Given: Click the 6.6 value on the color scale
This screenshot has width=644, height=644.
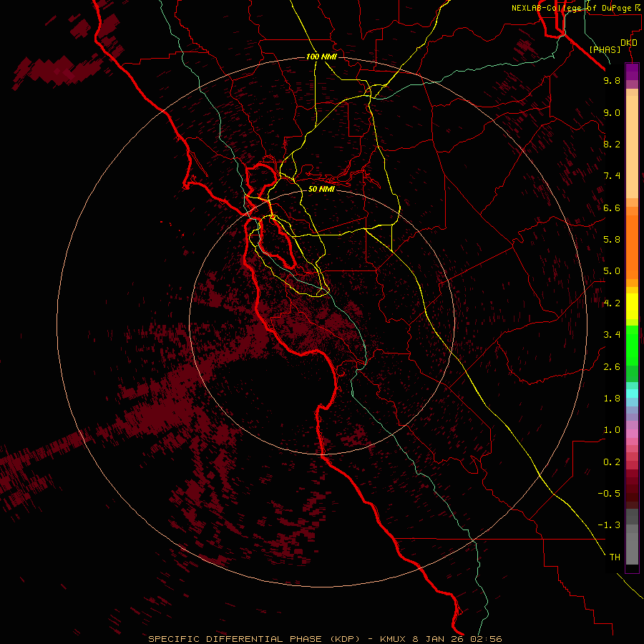Looking at the screenshot, I should [x=612, y=208].
